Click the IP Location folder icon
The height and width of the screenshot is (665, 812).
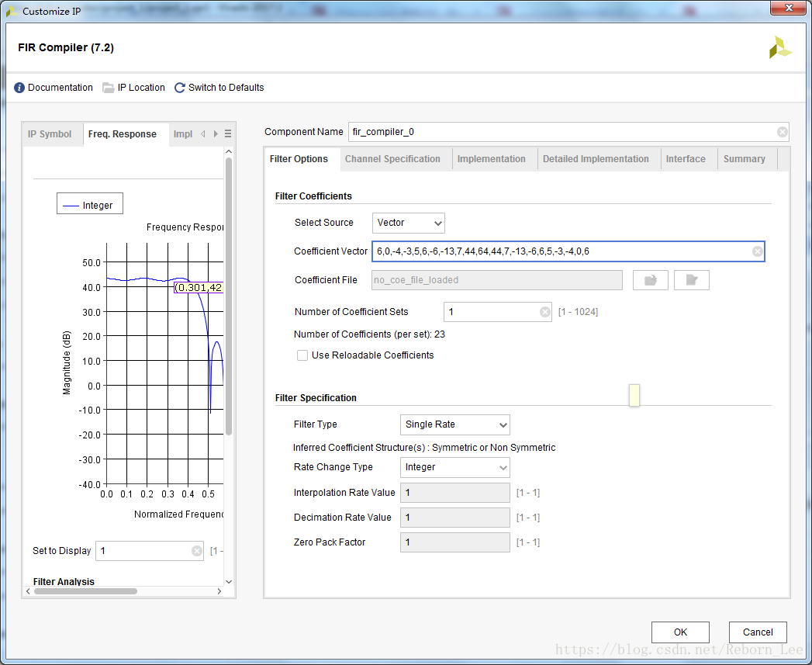109,88
